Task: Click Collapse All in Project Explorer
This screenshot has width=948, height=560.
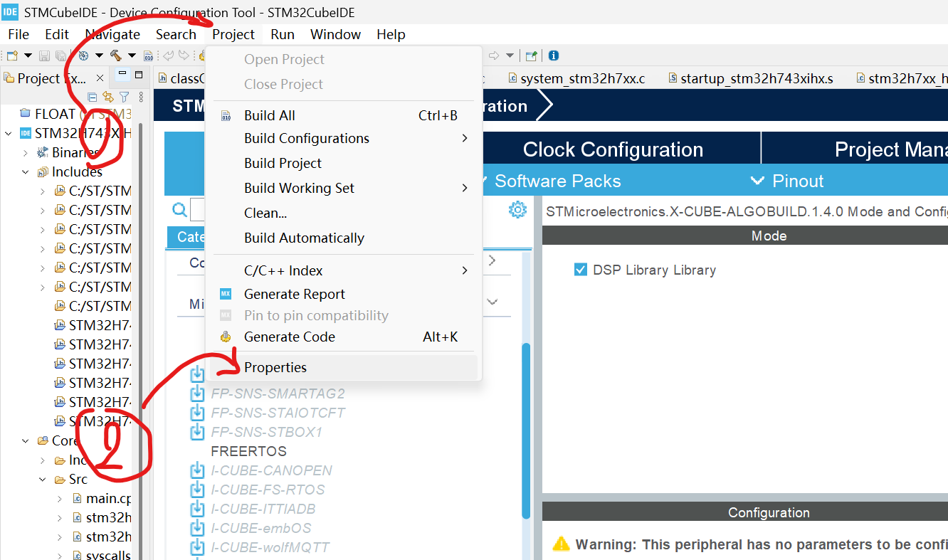Action: [93, 97]
